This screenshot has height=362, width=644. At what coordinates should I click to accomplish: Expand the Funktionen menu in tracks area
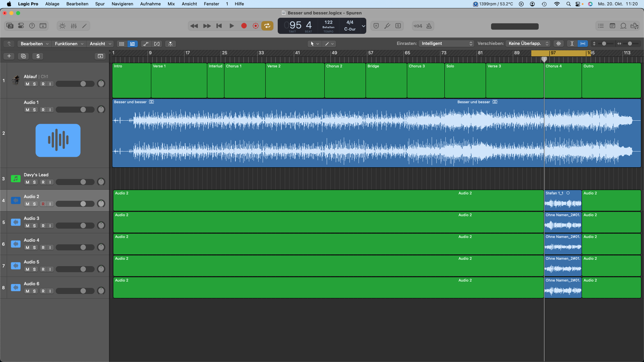(69, 44)
